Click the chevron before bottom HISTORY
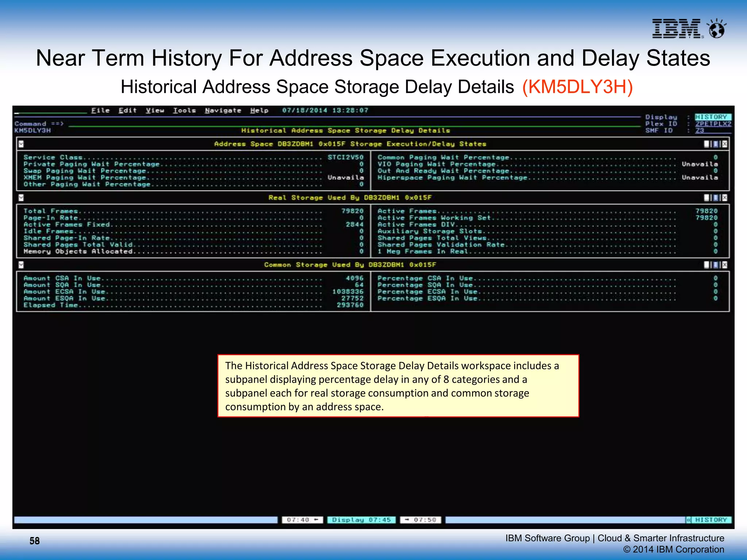Screen dimensions: 747x560 689,520
